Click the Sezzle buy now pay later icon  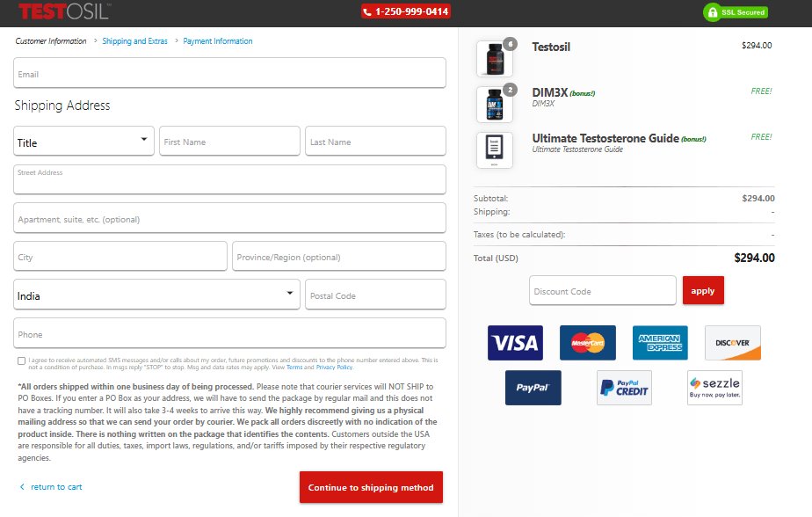click(x=714, y=388)
